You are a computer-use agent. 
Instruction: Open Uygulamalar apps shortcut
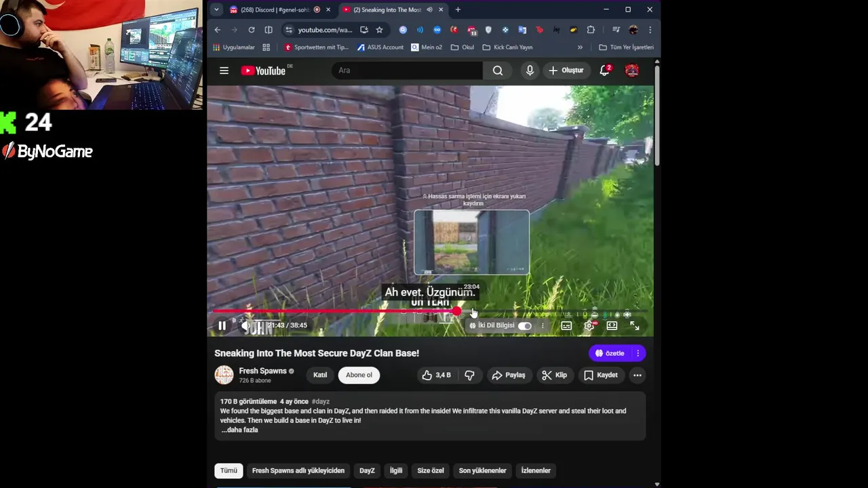point(234,47)
